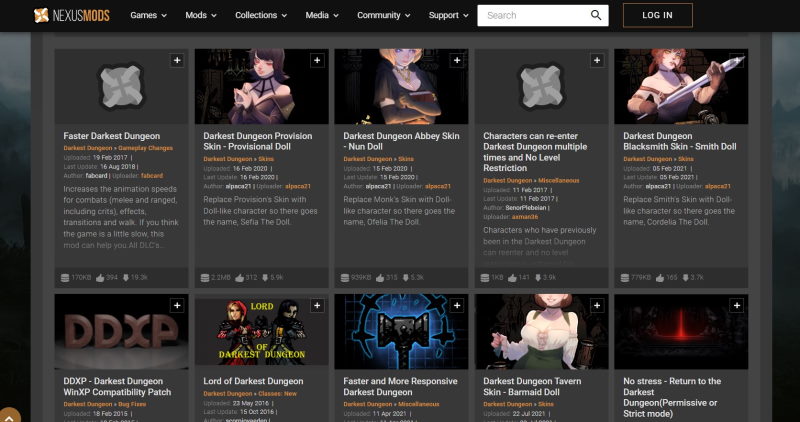This screenshot has height=422, width=800.
Task: Open DDXP WinXP Compatibility Patch title
Action: (x=117, y=387)
